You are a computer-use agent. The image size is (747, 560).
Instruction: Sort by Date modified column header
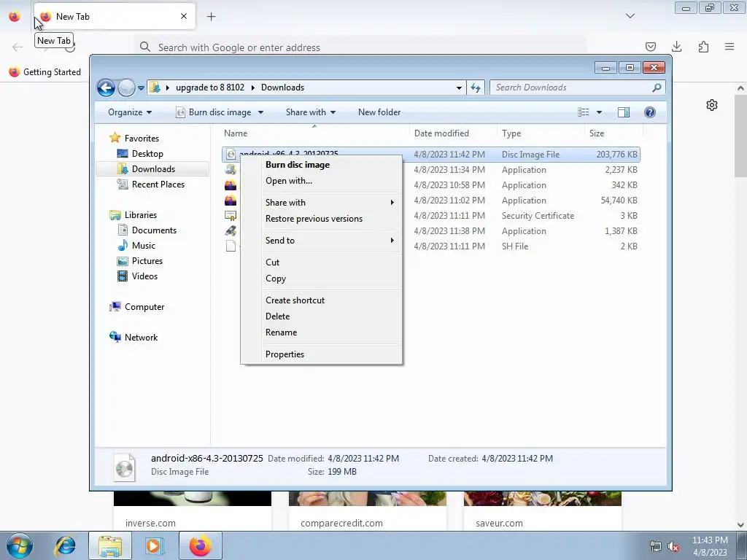click(453, 133)
